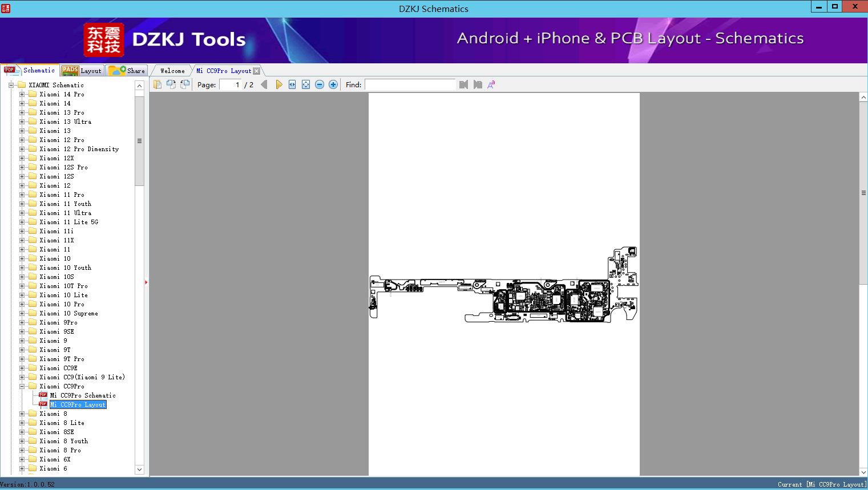Click the PDF icon beside Mi CC9Pro Layout
868x490 pixels.
(x=43, y=404)
